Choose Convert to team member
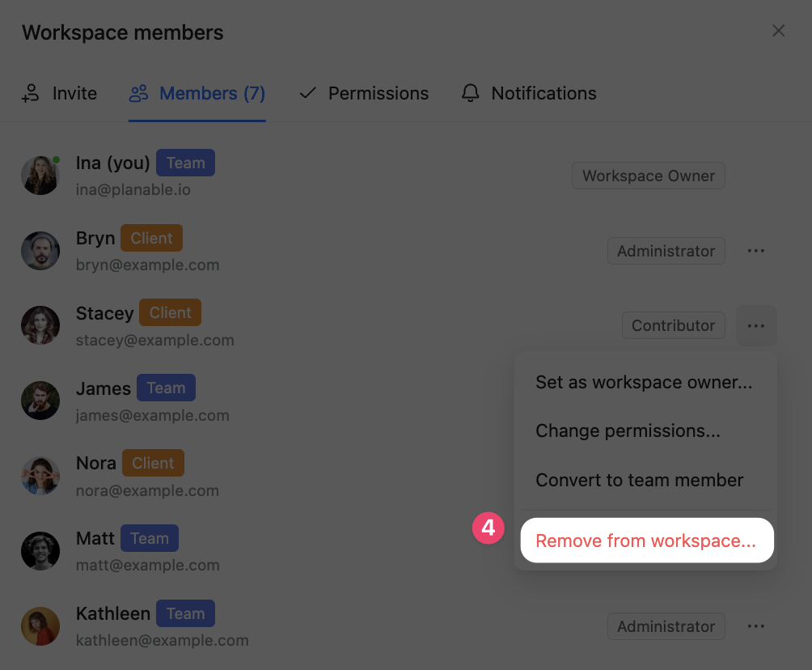 pos(639,480)
